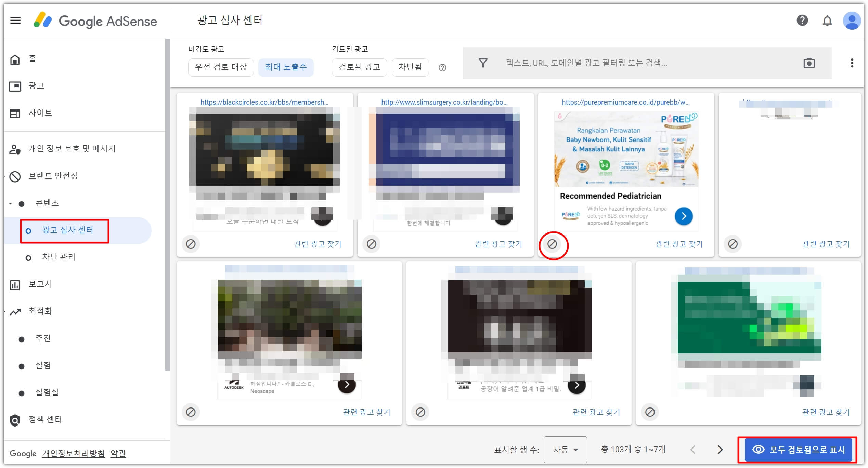Open the navigation hamburger menu
The image size is (868, 468).
click(x=15, y=21)
